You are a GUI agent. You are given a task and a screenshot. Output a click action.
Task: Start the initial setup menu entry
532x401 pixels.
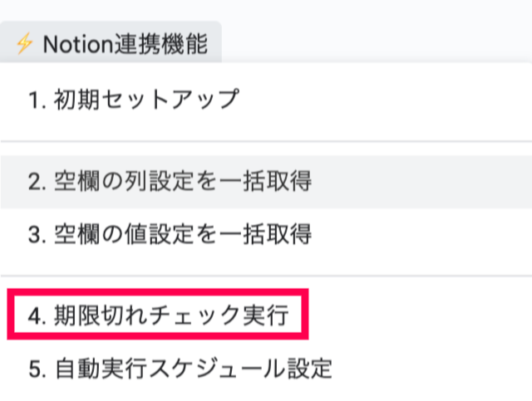tap(133, 100)
